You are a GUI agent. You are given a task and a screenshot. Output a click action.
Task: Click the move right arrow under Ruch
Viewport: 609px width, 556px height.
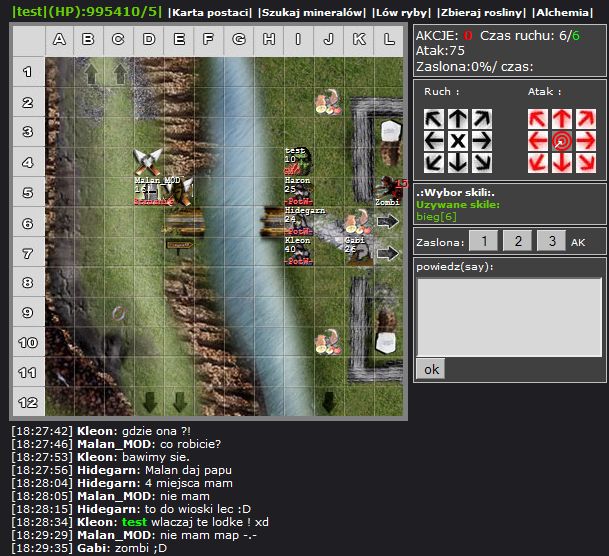point(480,141)
